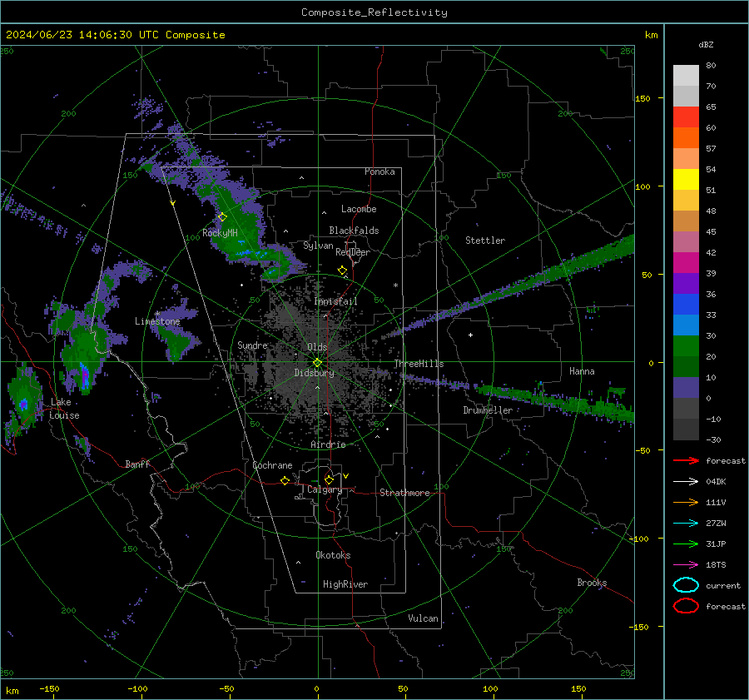749x700 pixels.
Task: Select the yellow diamond marker below RedDeer
Action: [342, 271]
